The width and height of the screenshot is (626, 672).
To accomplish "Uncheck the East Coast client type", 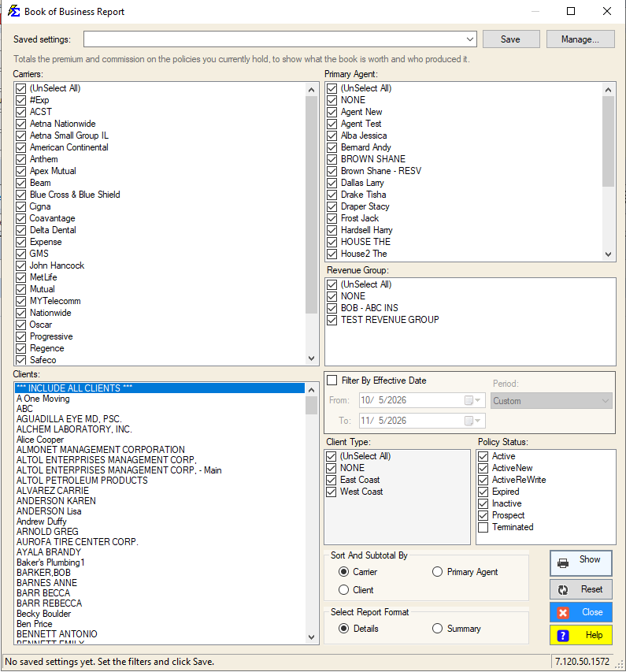I will pyautogui.click(x=332, y=480).
